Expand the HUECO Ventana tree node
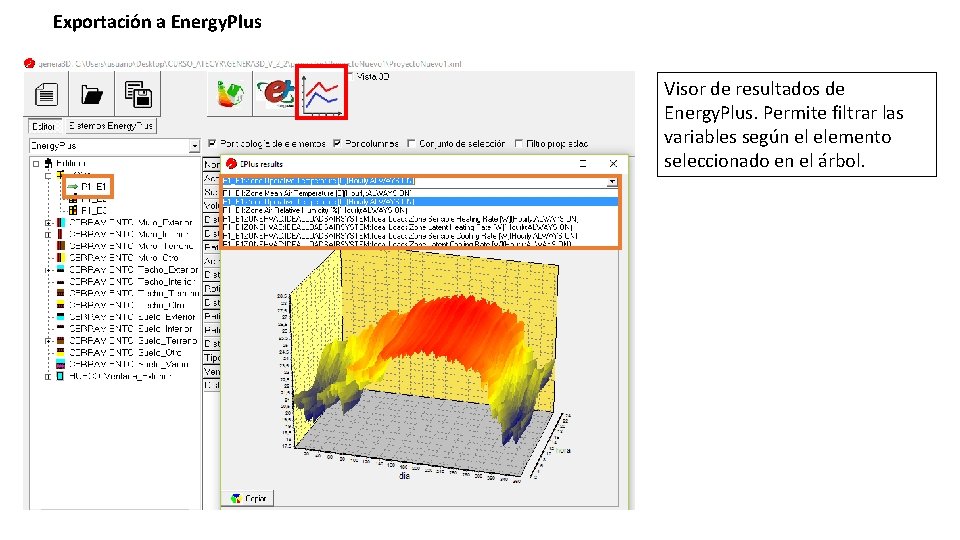Viewport: 960px width, 540px height. pos(48,376)
